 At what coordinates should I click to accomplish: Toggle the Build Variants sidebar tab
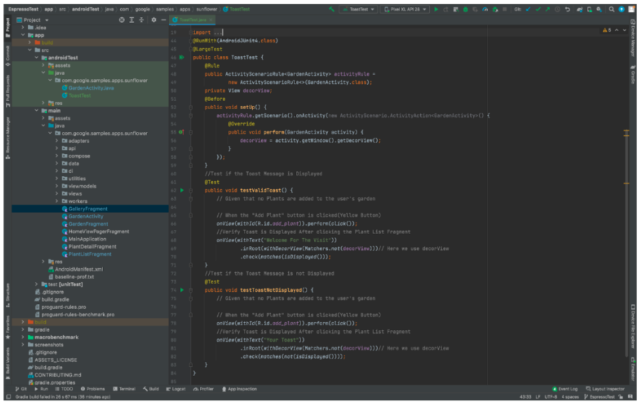[8, 363]
